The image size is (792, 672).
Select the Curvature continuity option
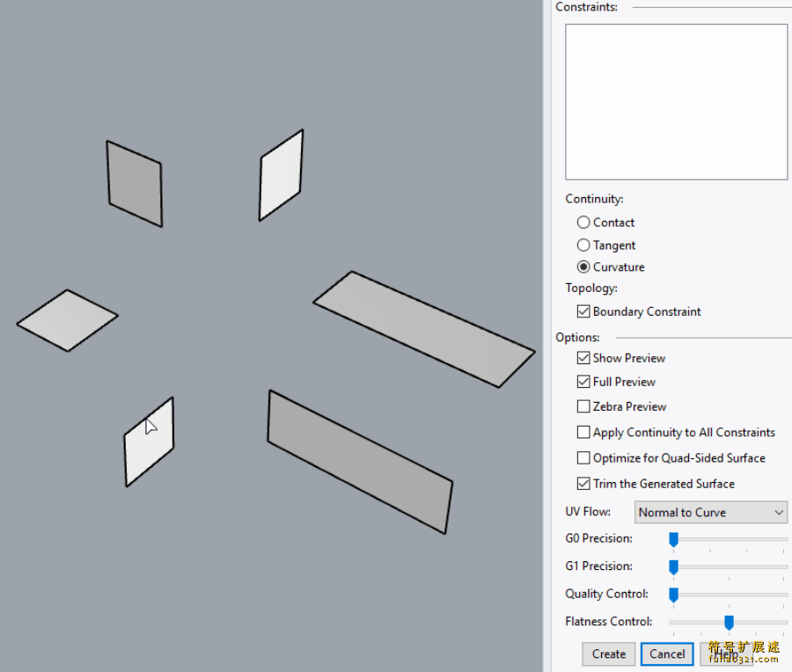pos(583,267)
